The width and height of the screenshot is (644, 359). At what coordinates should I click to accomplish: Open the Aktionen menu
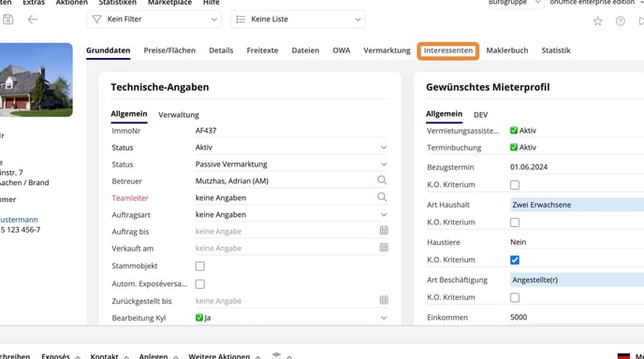click(72, 3)
